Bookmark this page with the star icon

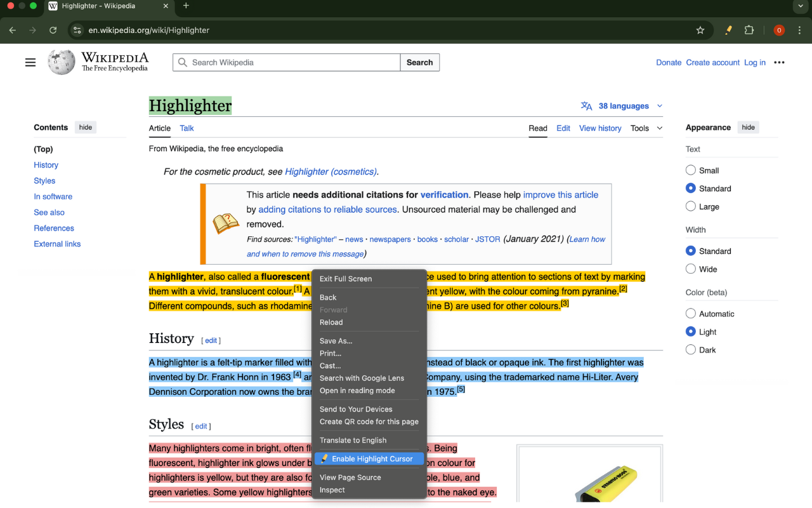tap(700, 30)
